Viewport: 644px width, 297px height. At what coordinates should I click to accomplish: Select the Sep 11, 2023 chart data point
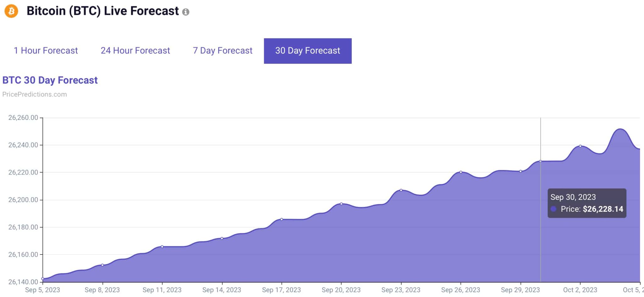tap(162, 247)
